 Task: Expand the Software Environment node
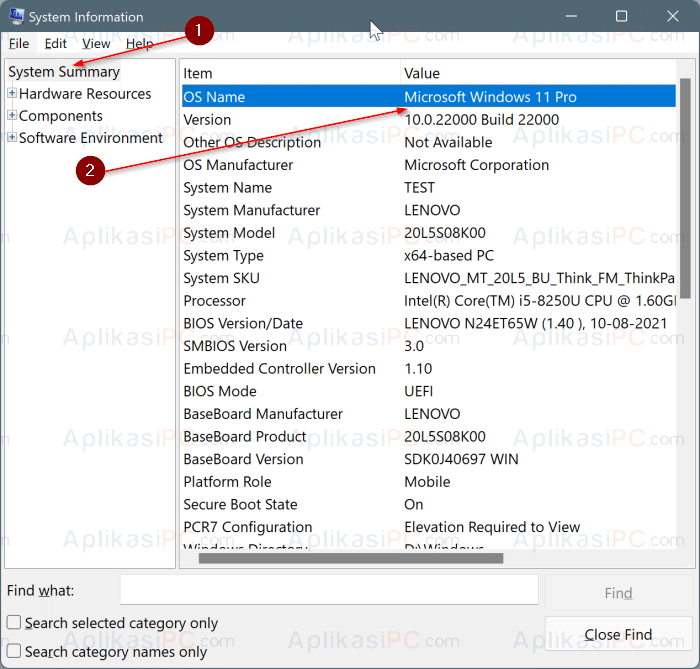coord(12,137)
